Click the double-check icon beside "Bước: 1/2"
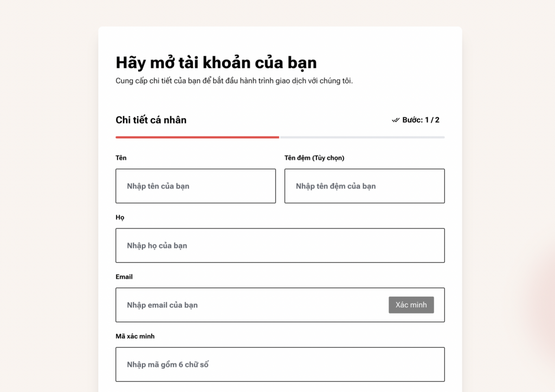The height and width of the screenshot is (392, 555). [395, 120]
